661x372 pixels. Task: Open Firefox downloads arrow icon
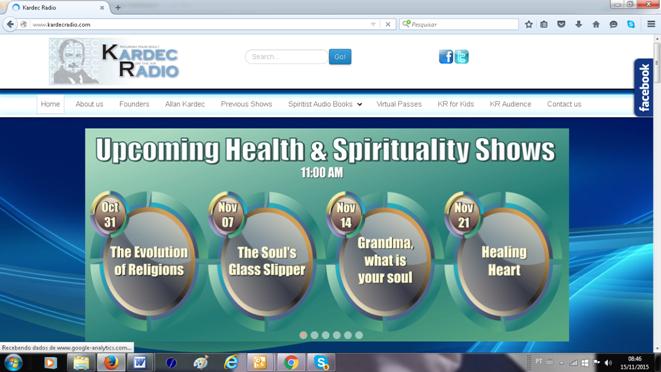[x=578, y=24]
